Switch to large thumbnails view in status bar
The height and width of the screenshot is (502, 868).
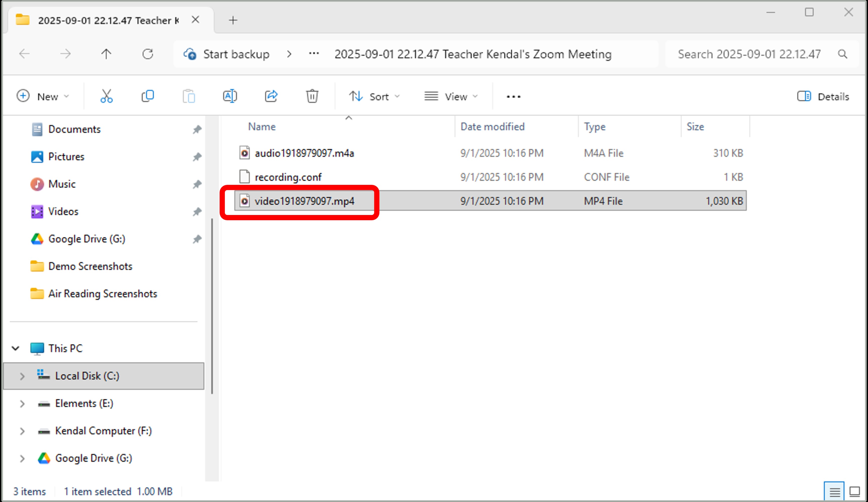[854, 491]
